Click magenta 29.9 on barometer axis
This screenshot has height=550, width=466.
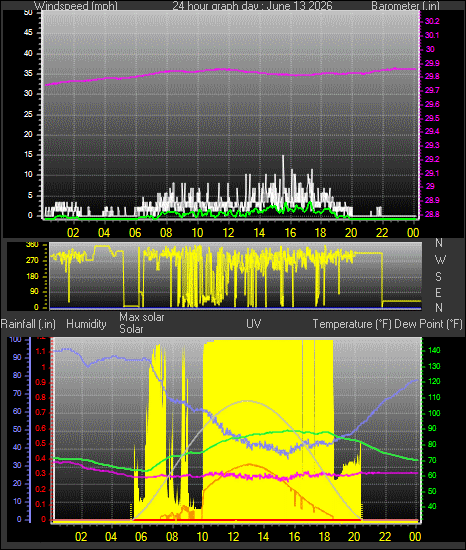[x=432, y=63]
